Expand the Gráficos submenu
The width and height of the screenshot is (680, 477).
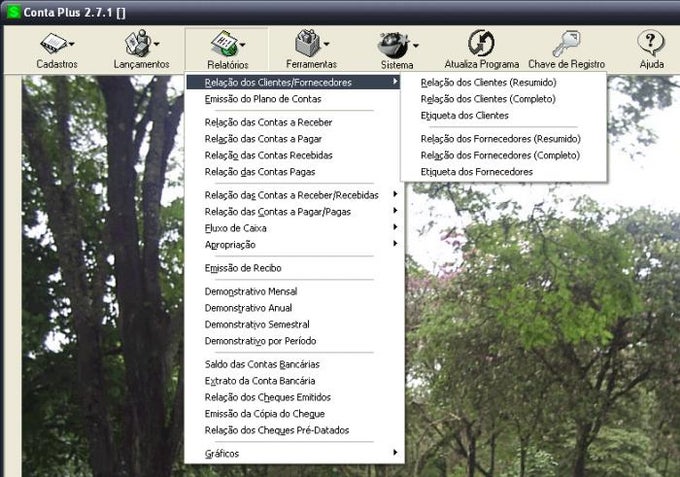pos(293,454)
